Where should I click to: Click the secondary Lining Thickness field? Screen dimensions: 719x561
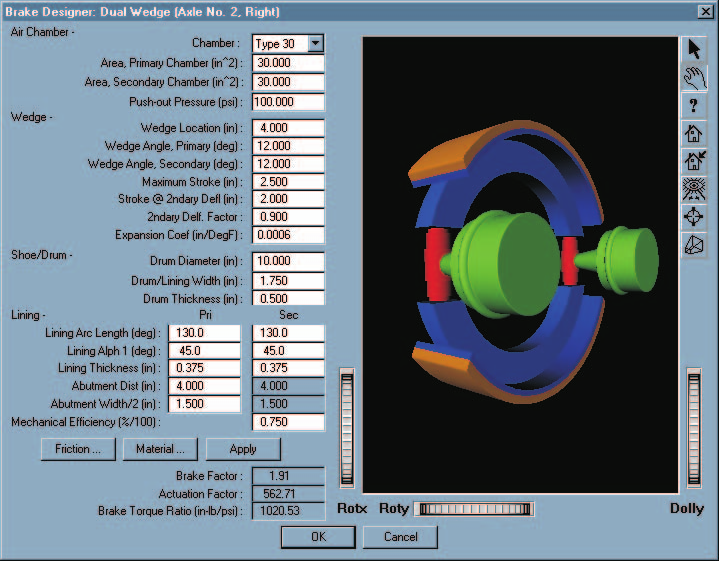[x=288, y=368]
